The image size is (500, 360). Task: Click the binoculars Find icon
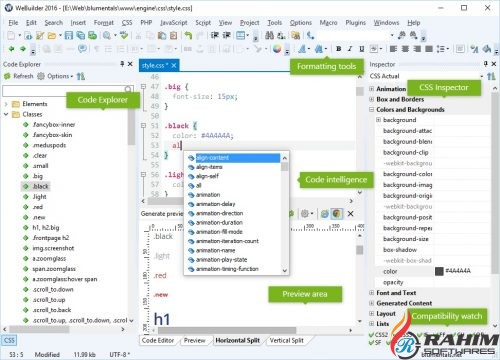pyautogui.click(x=269, y=35)
